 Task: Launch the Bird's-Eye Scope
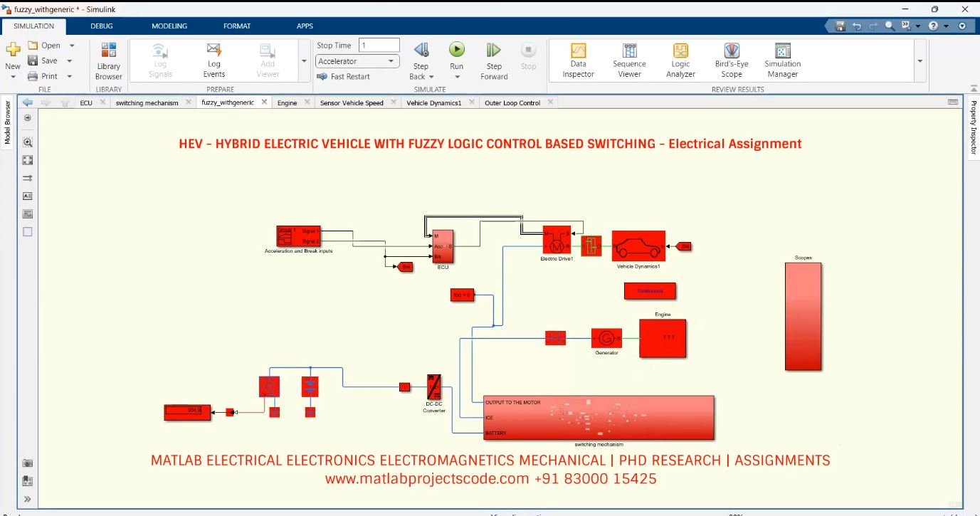pos(731,60)
